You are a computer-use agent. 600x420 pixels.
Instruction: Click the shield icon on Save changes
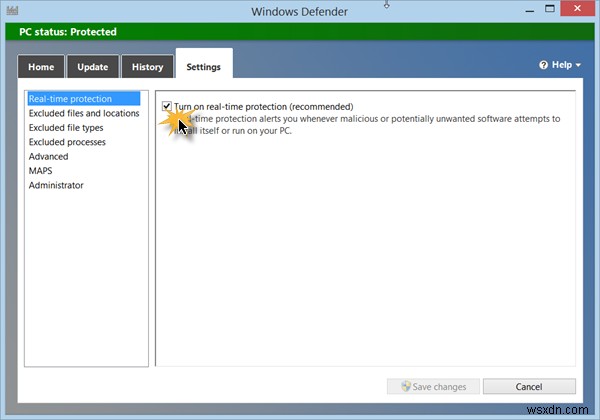[x=406, y=386]
